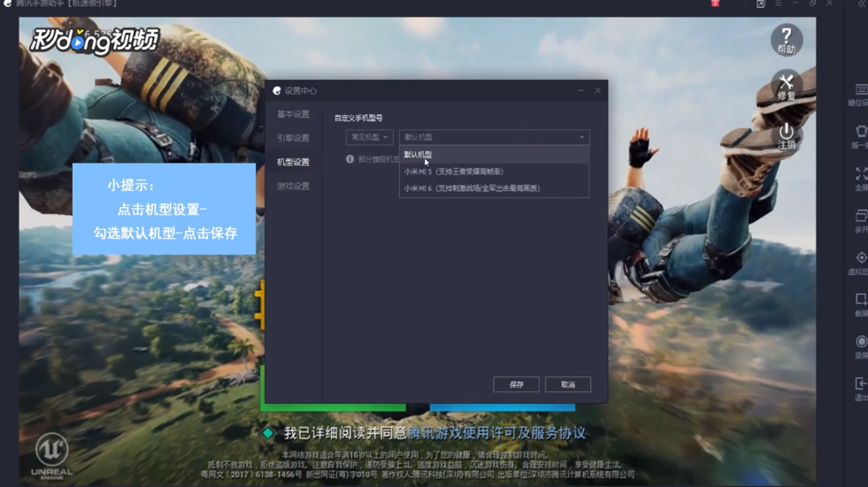The image size is (868, 487).
Task: Select 小米MI 5 option in list
Action: click(x=494, y=172)
